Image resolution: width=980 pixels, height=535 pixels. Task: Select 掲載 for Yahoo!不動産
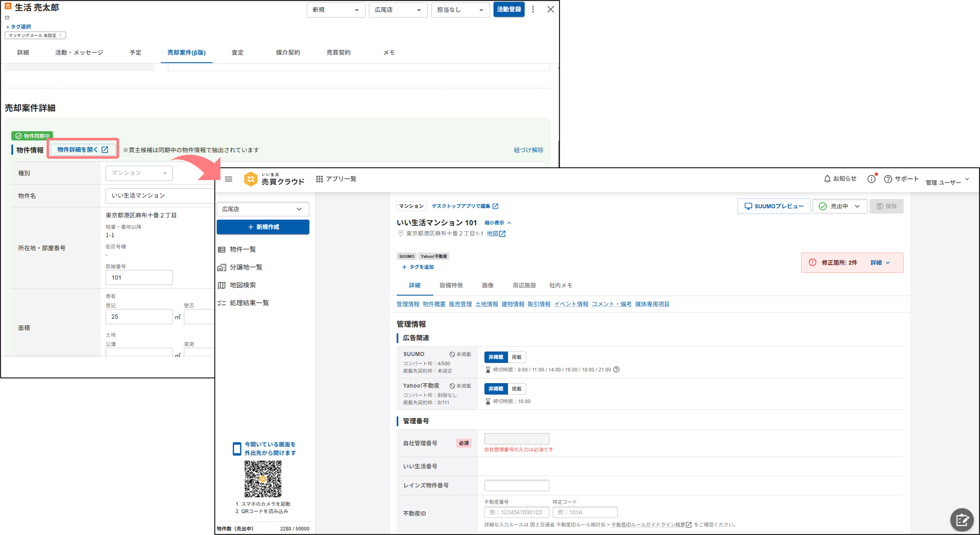(516, 389)
